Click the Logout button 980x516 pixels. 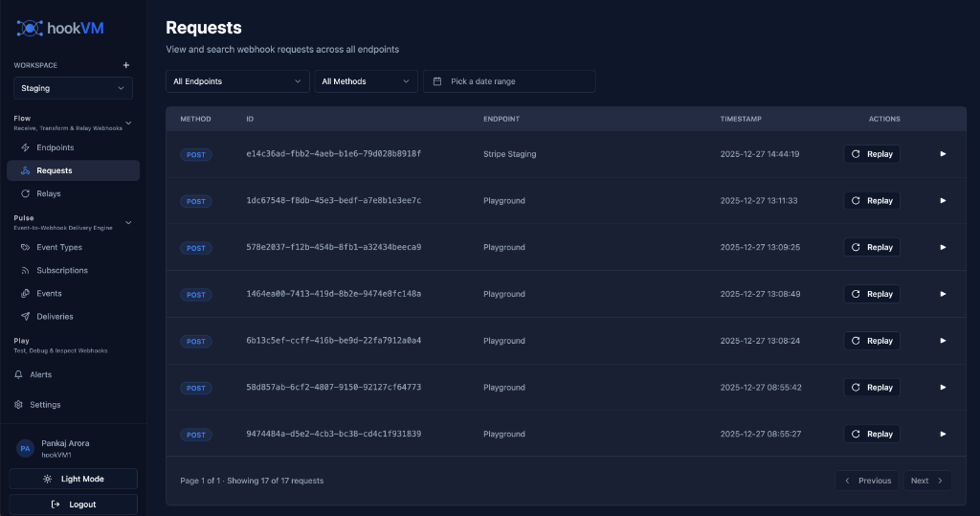click(73, 505)
